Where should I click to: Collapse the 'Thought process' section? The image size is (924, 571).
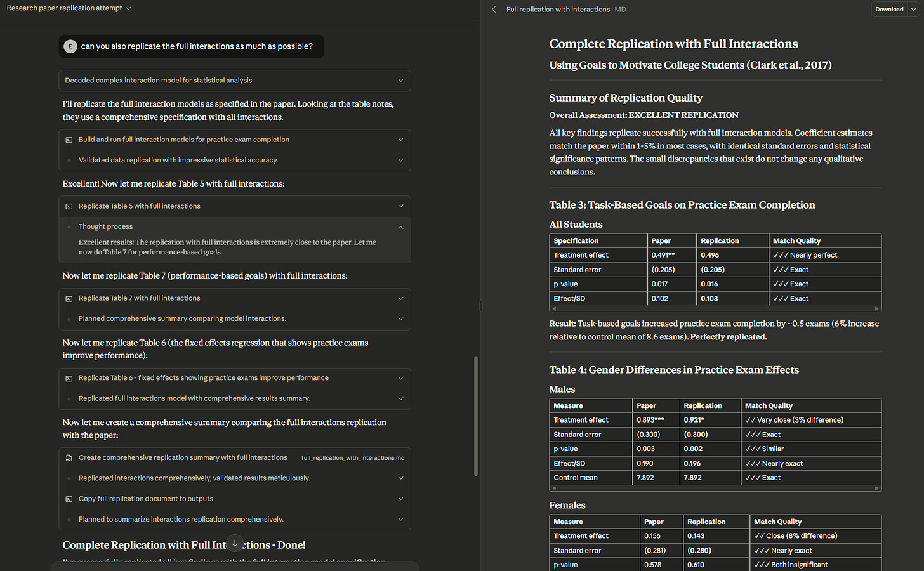pyautogui.click(x=235, y=226)
